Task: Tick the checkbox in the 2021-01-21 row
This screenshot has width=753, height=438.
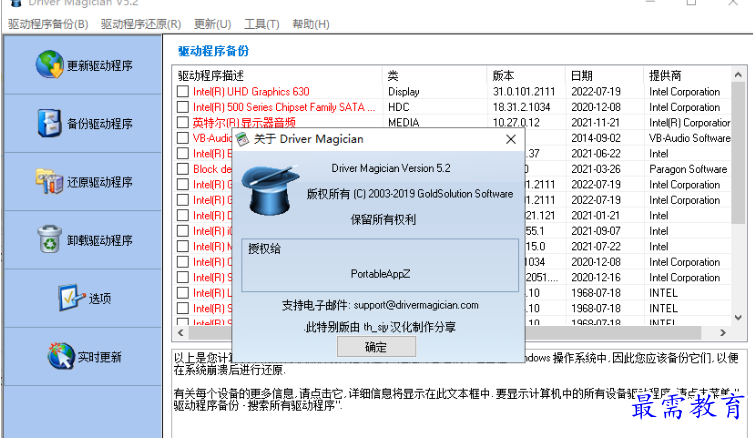Action: (182, 215)
